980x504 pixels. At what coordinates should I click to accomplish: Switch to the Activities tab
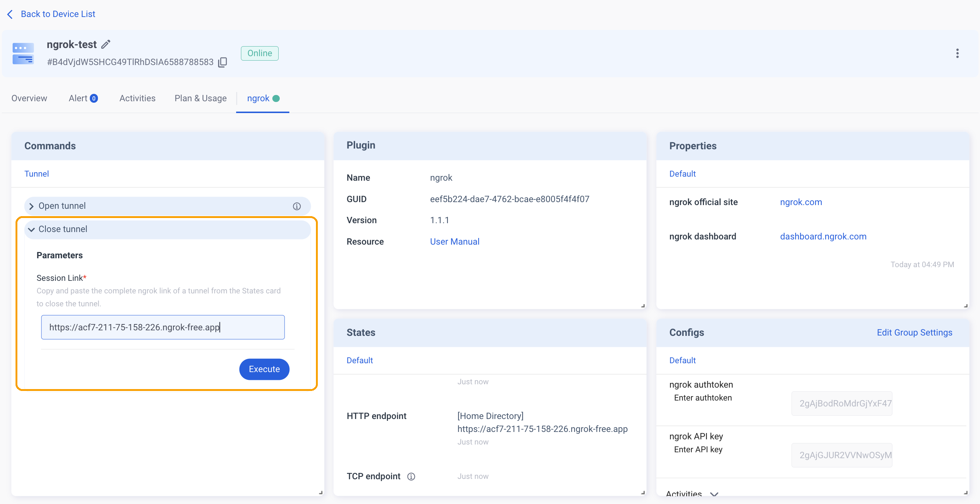[137, 98]
